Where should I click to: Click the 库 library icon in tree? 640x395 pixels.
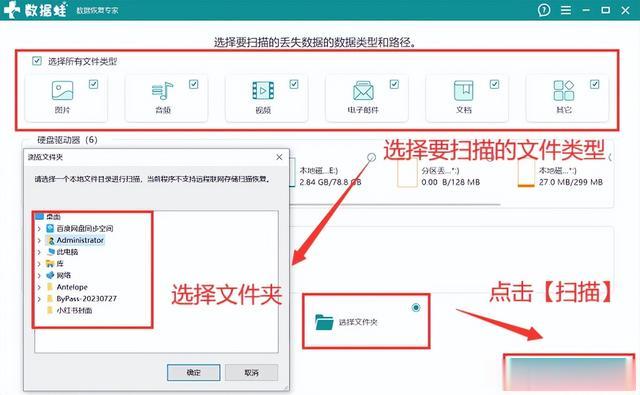(x=50, y=263)
